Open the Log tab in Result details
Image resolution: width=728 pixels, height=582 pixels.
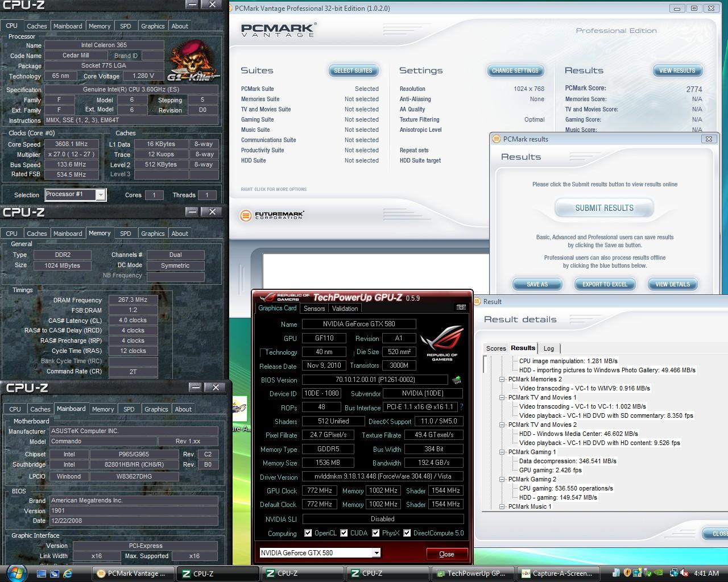click(549, 348)
